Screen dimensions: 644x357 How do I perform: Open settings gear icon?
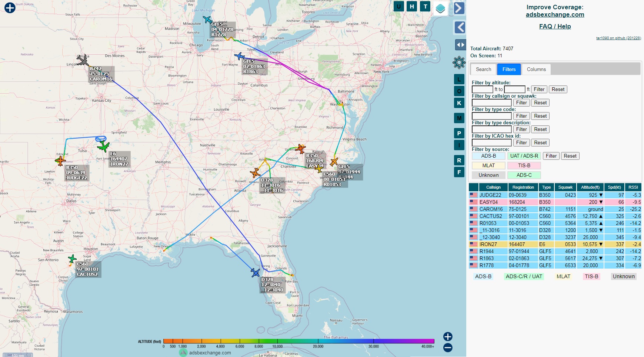[459, 63]
